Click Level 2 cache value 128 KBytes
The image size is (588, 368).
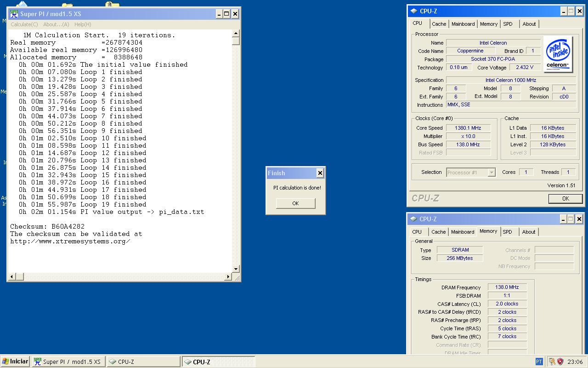point(552,144)
